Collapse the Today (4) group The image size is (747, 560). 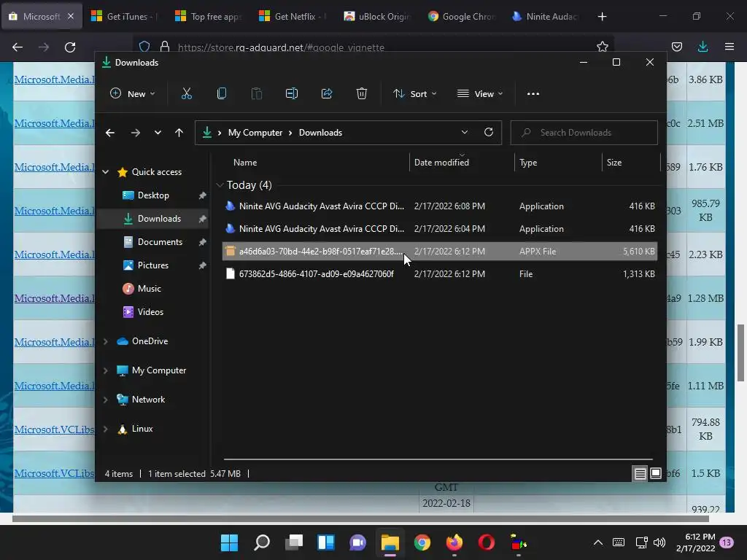click(220, 184)
